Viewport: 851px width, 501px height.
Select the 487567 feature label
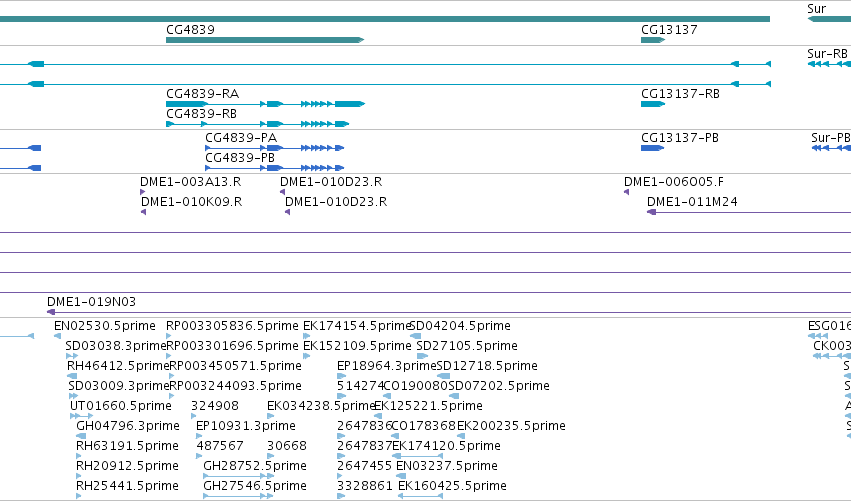click(x=220, y=446)
